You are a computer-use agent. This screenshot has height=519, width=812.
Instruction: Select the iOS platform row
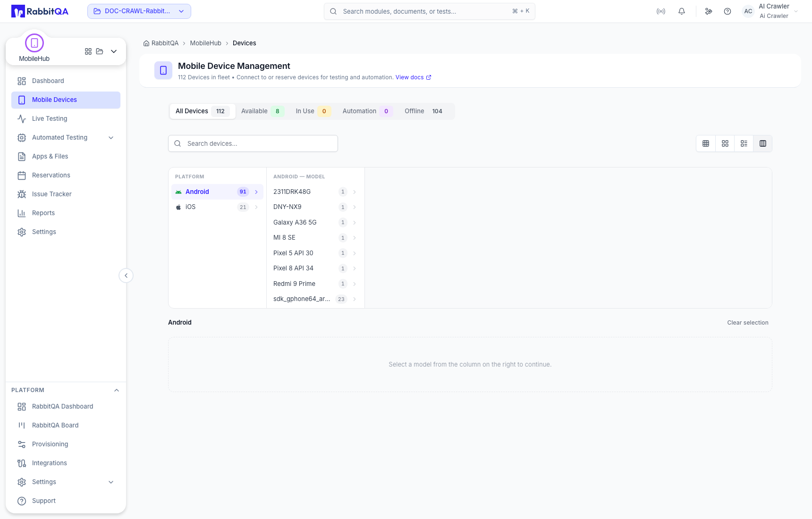click(217, 207)
